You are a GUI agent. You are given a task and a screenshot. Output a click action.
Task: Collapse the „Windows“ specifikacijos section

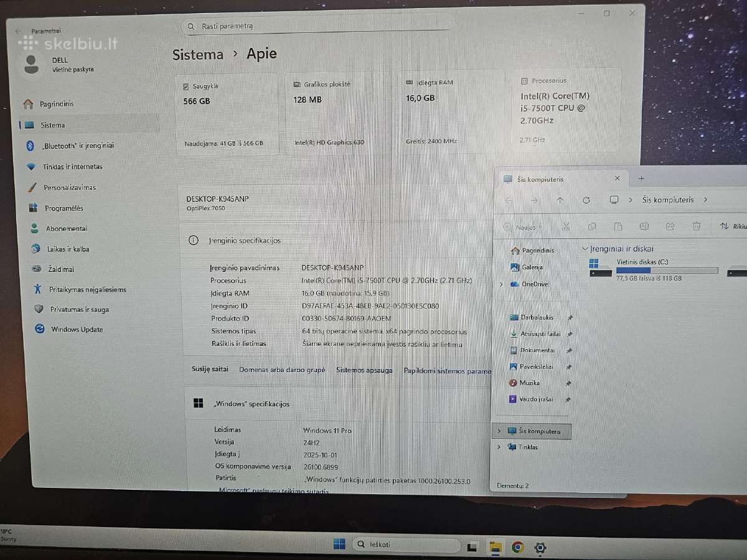click(x=339, y=404)
